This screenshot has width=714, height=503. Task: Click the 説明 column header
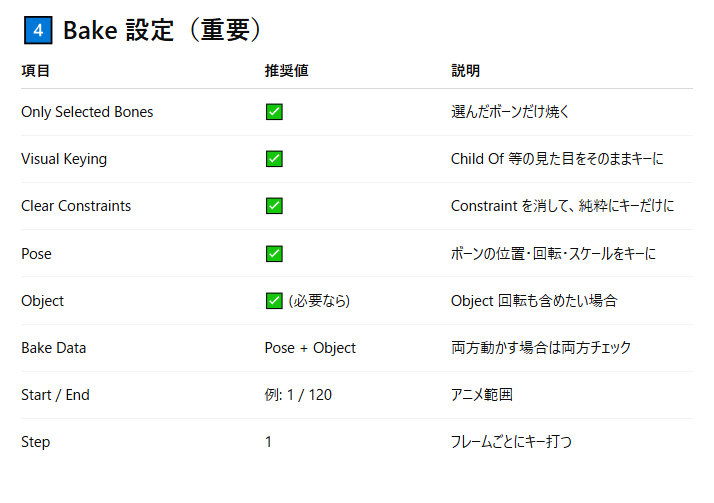pos(465,71)
